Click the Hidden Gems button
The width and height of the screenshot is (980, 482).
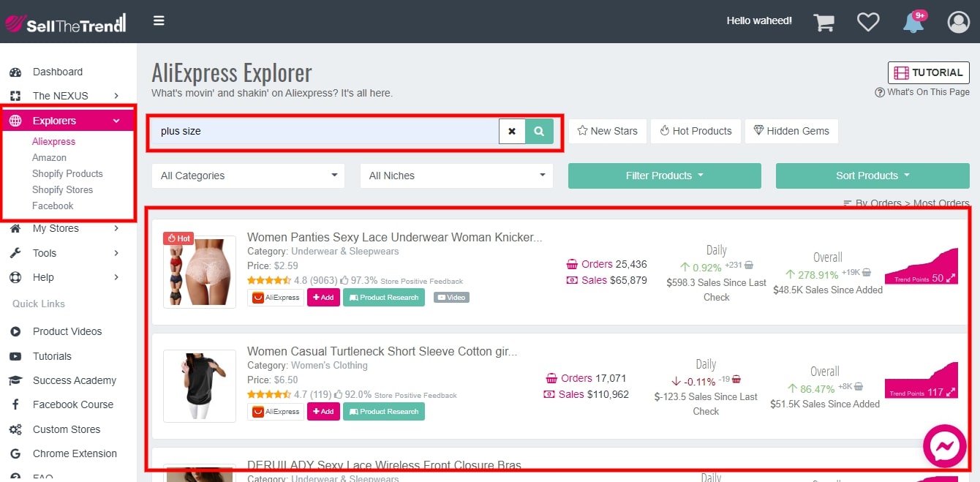coord(791,131)
